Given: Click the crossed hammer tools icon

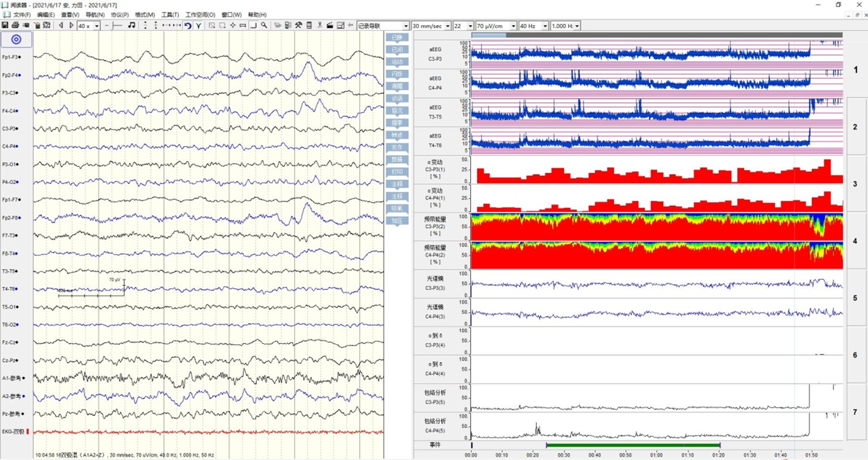Looking at the screenshot, I should click(299, 26).
